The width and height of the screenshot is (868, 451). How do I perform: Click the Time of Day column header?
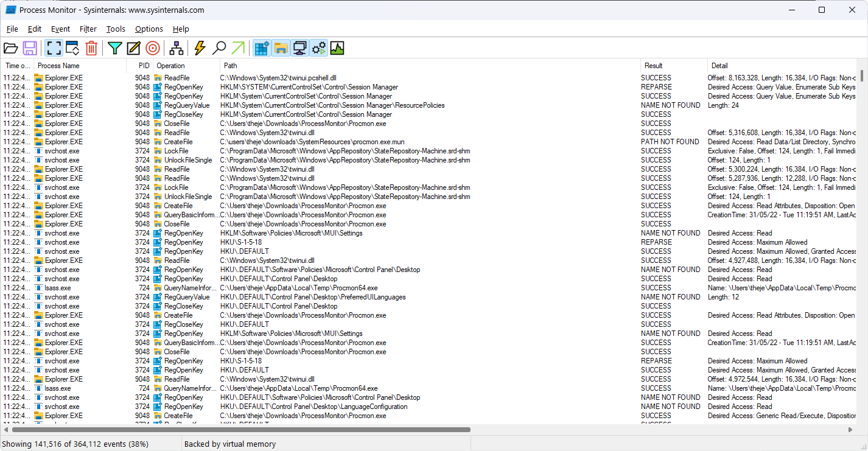[17, 66]
